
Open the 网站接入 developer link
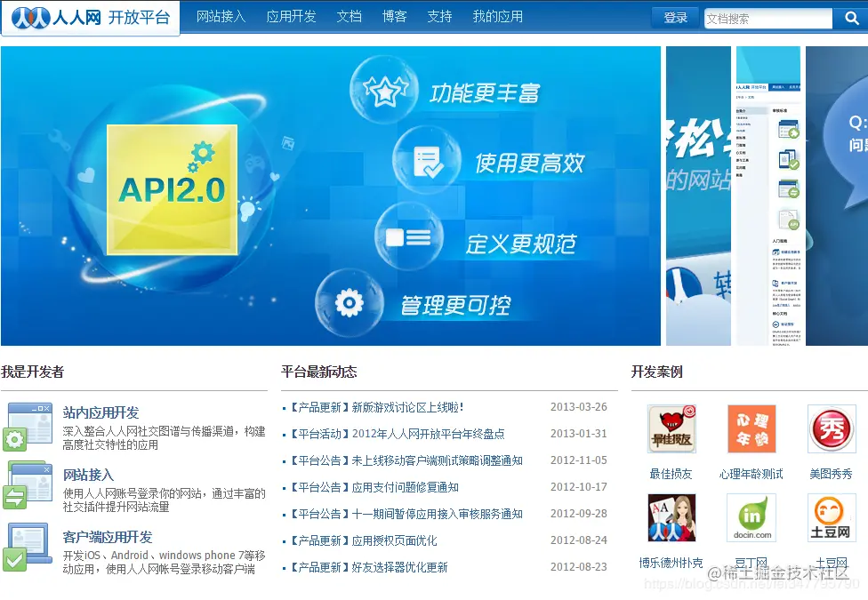point(88,475)
